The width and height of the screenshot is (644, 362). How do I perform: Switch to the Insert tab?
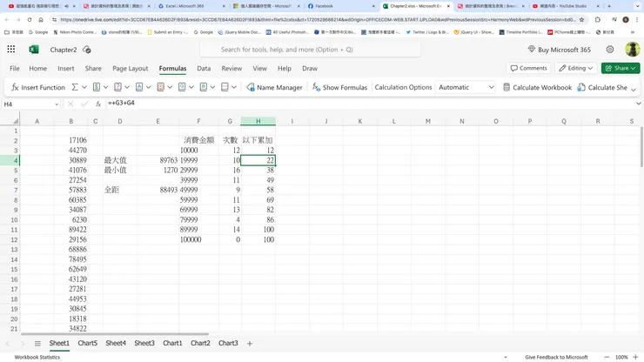point(66,68)
